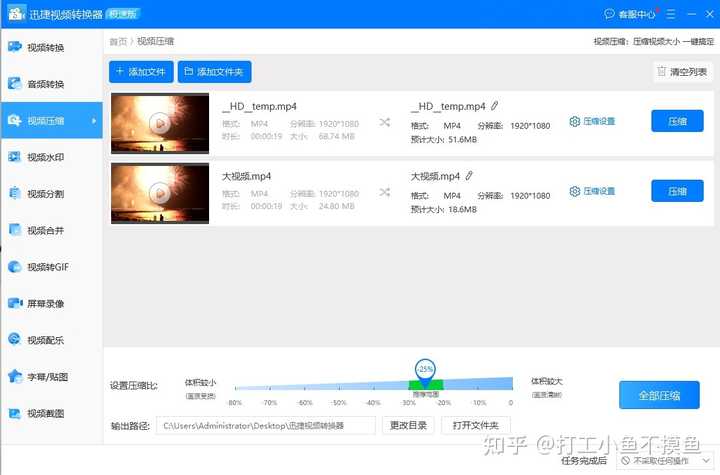Open 压缩设置 for 大视频.mp4
Image resolution: width=720 pixels, height=475 pixels.
(x=592, y=191)
